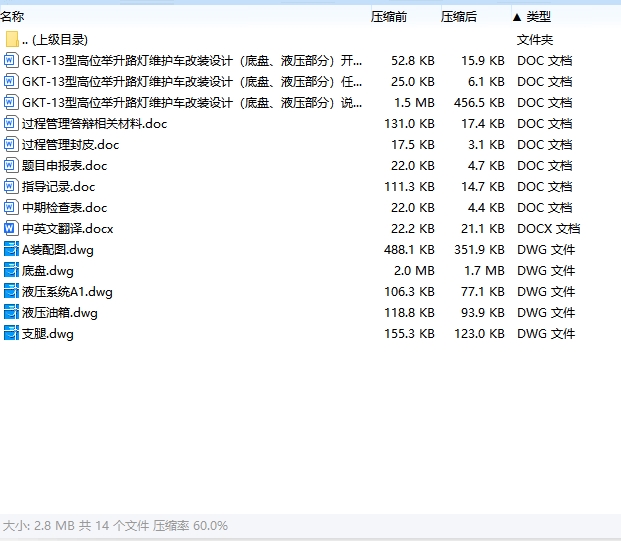
Task: Click the status bar archive summary text
Action: [115, 526]
